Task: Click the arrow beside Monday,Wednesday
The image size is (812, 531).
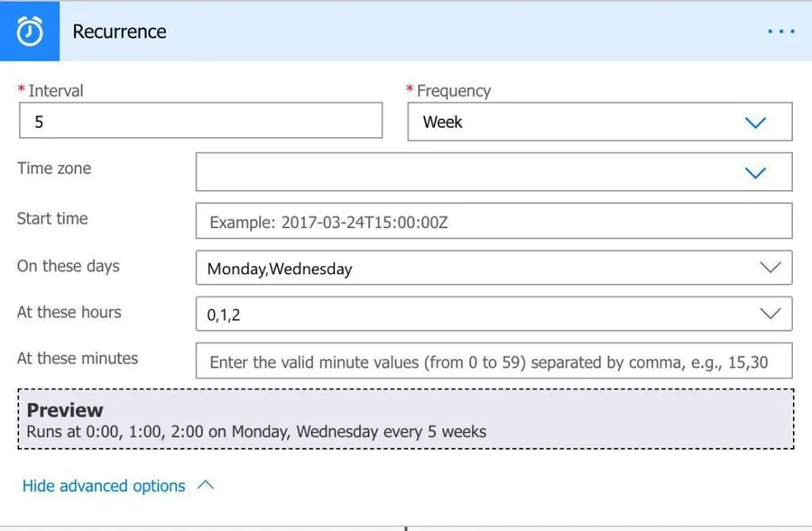Action: click(x=770, y=268)
